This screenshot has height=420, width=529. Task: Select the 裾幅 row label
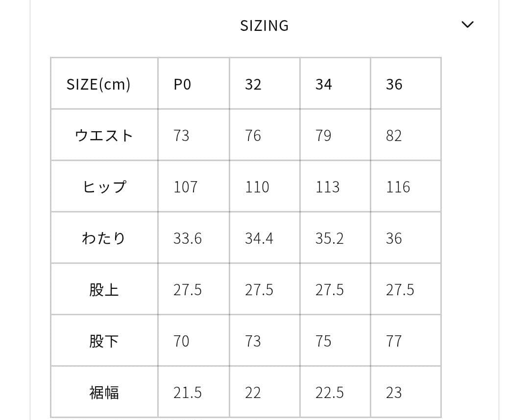[104, 393]
